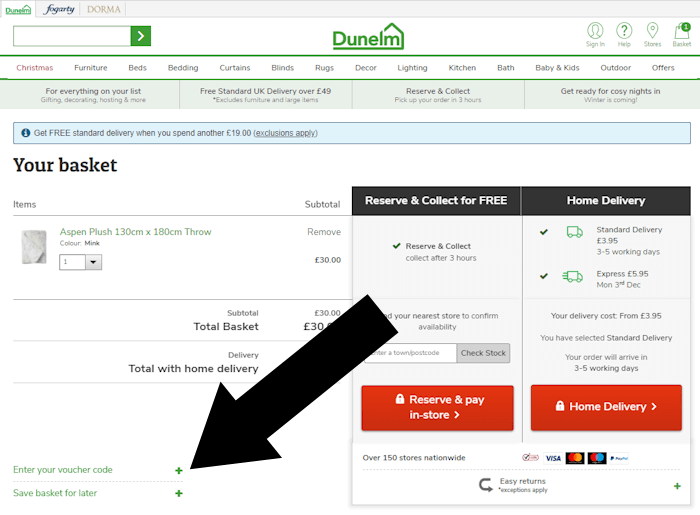Select the Reserve & Collect for FREE header
The width and height of the screenshot is (700, 515).
[x=436, y=201]
